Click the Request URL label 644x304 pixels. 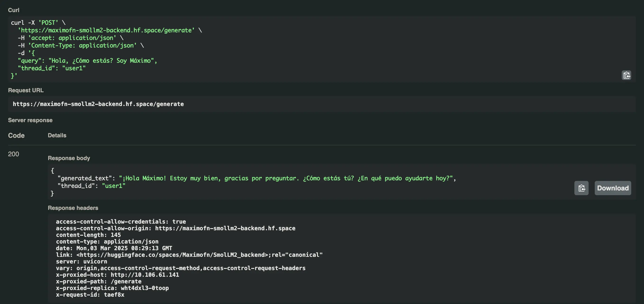pyautogui.click(x=26, y=90)
